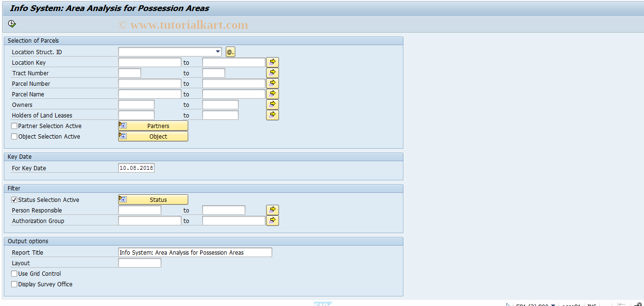Click the Tract Number to field
644x306 pixels.
(x=214, y=73)
